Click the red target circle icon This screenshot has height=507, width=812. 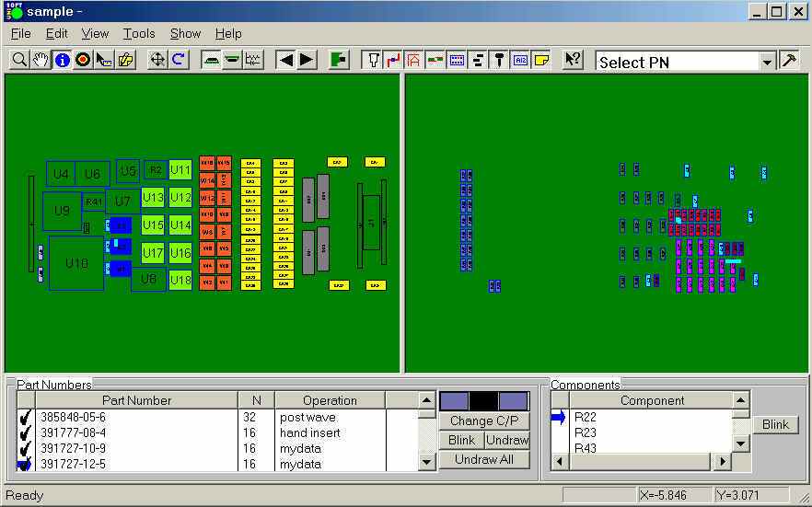83,60
